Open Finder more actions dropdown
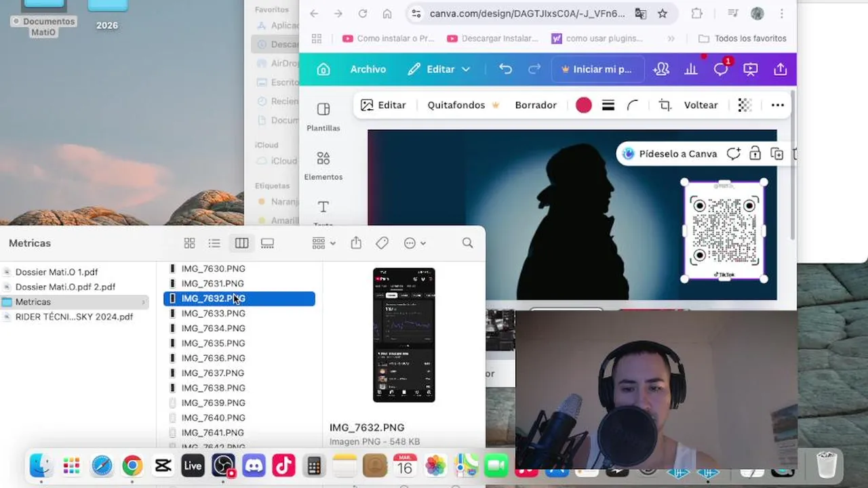868x488 pixels. [x=414, y=243]
